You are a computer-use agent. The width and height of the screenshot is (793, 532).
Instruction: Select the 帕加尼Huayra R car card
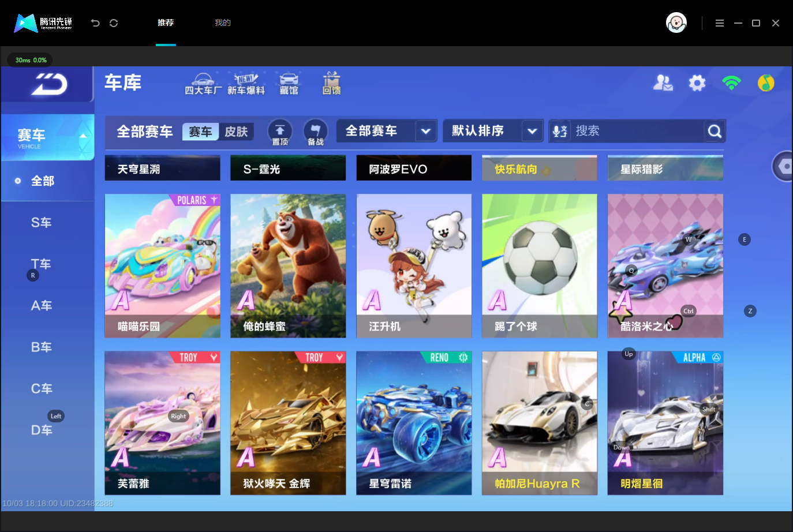[x=540, y=424]
